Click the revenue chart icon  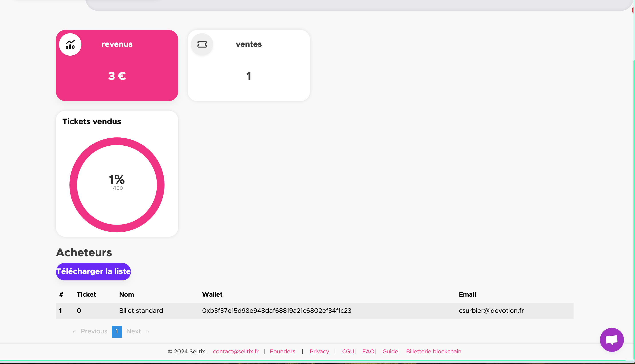[x=70, y=45]
